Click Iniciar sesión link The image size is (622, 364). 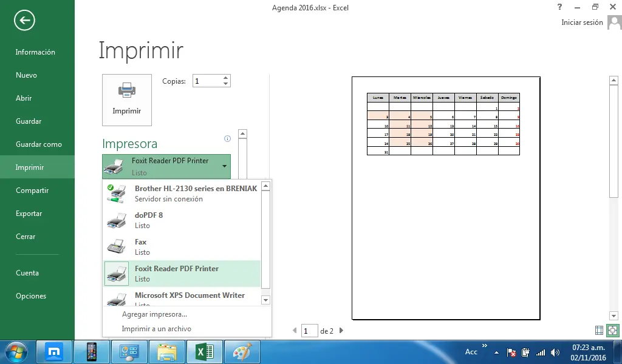(582, 22)
